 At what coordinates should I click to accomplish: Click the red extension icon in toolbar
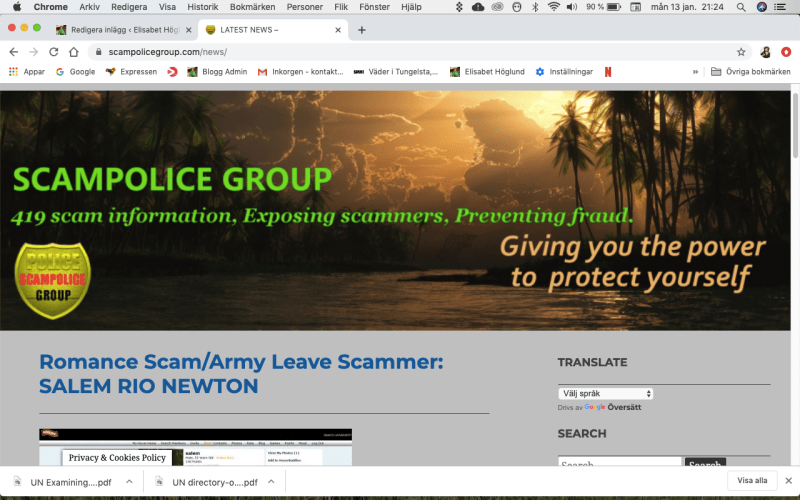[786, 52]
